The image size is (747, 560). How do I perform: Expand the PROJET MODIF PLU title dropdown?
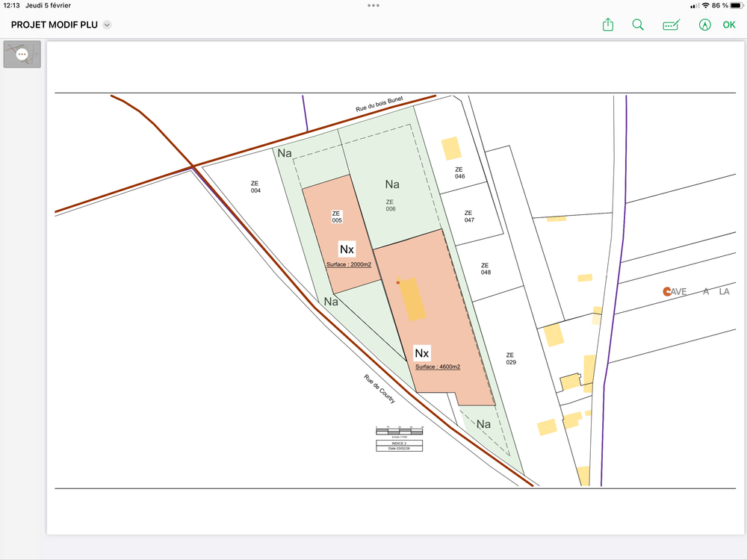point(107,25)
